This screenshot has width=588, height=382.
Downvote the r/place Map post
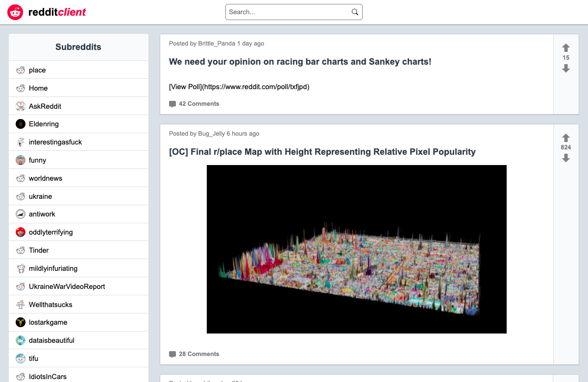[566, 158]
